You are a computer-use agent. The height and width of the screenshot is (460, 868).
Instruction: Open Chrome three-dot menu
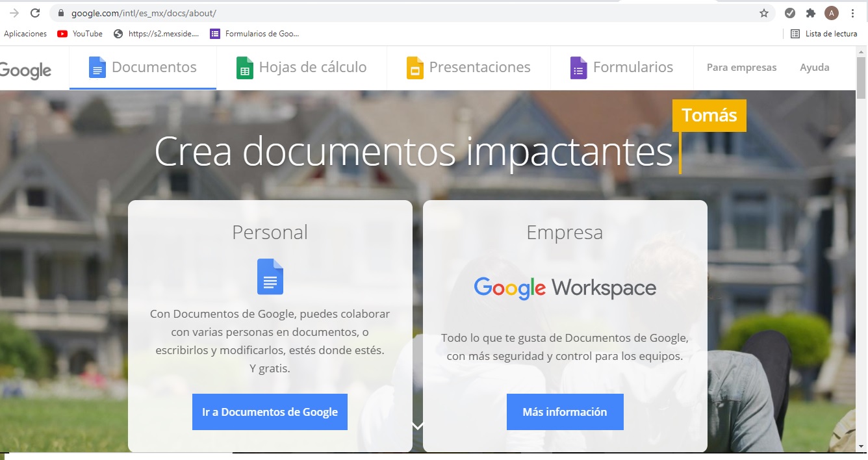pos(852,13)
